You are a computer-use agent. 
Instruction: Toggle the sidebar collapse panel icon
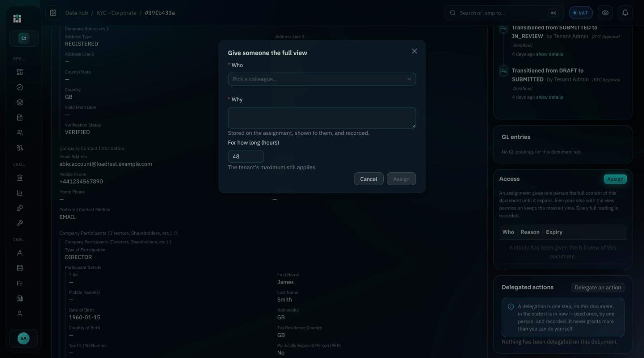point(53,13)
